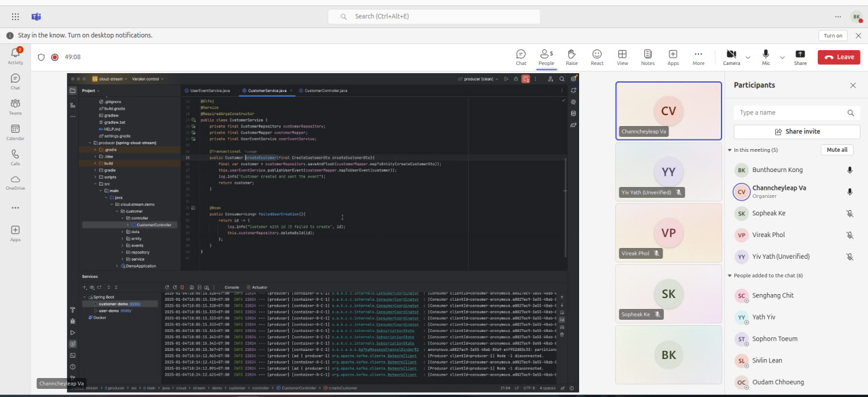
Task: Open Calls in the Teams sidebar
Action: [x=15, y=157]
